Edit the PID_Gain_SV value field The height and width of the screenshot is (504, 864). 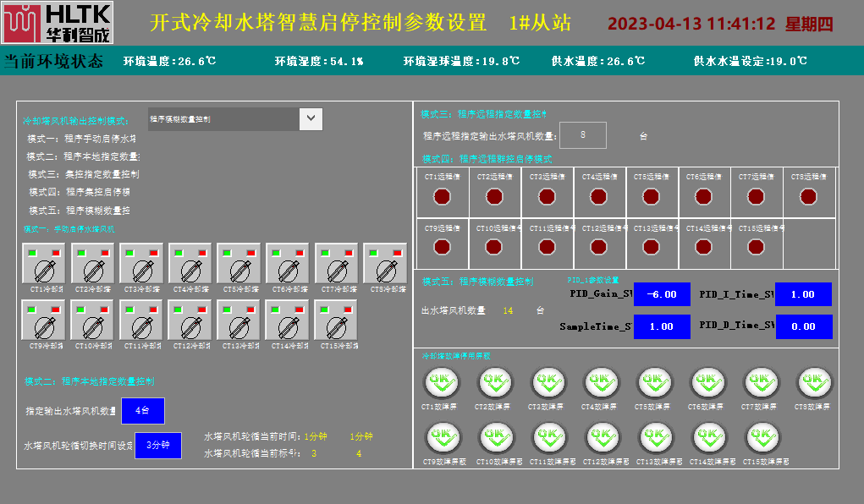point(662,294)
